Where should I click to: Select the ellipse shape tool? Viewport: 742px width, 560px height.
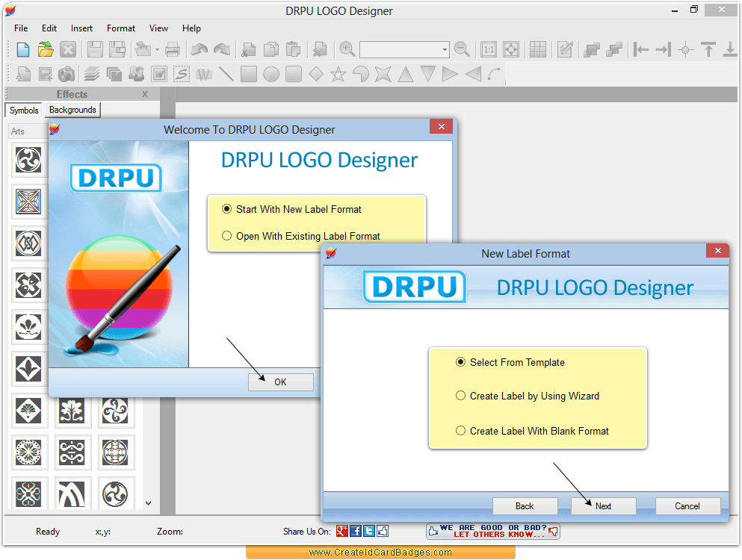tap(271, 74)
